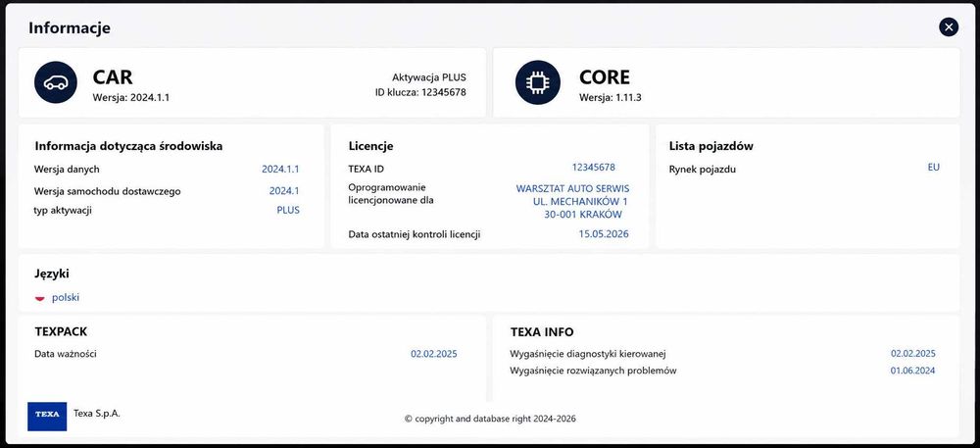The image size is (980, 448).
Task: Click 'Texa S.p.A.' company name
Action: pos(97,413)
